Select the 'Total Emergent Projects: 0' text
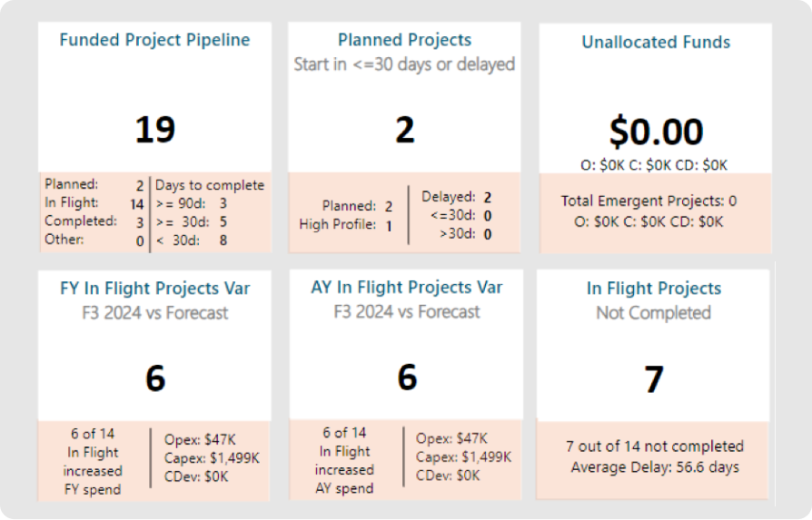This screenshot has height=520, width=812. tap(649, 201)
